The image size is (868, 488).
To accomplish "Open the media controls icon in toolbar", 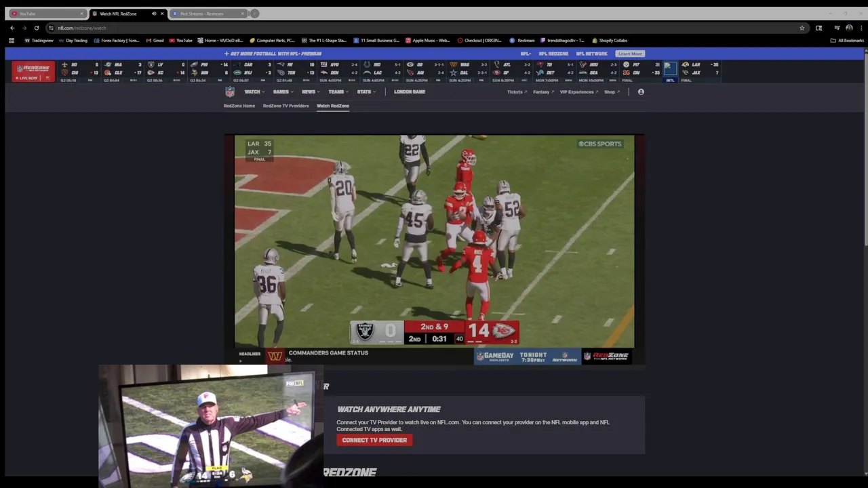I will pyautogui.click(x=837, y=28).
